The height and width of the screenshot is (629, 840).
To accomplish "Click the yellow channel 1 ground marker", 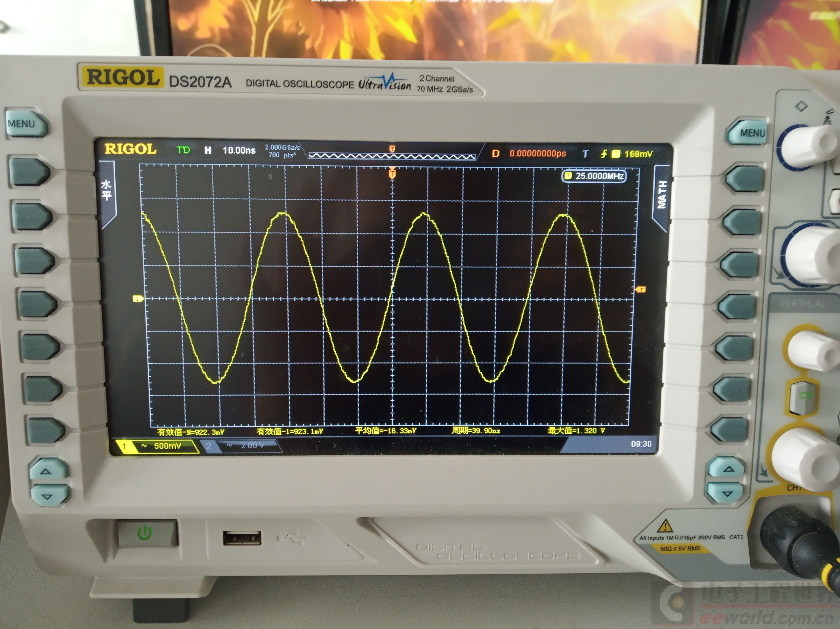I will click(138, 299).
